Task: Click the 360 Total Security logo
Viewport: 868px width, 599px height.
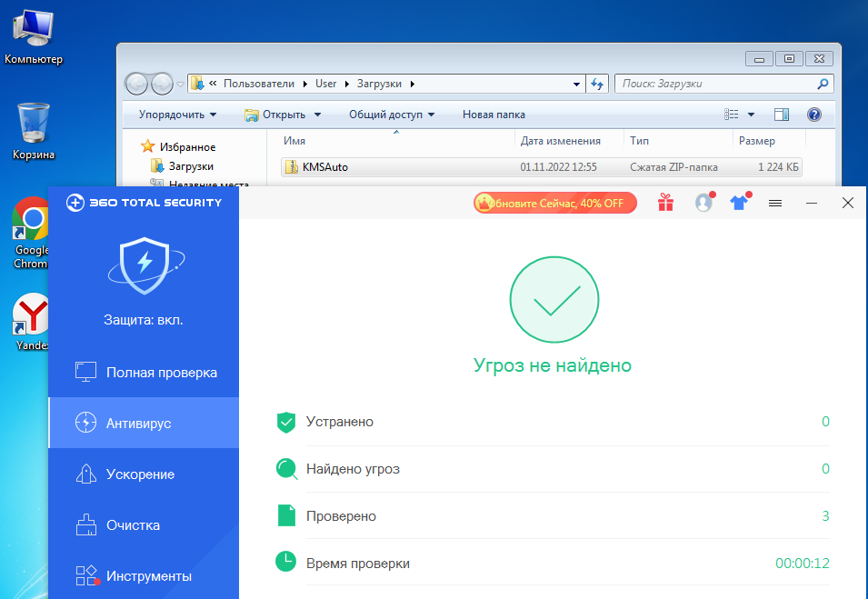Action: (x=144, y=203)
